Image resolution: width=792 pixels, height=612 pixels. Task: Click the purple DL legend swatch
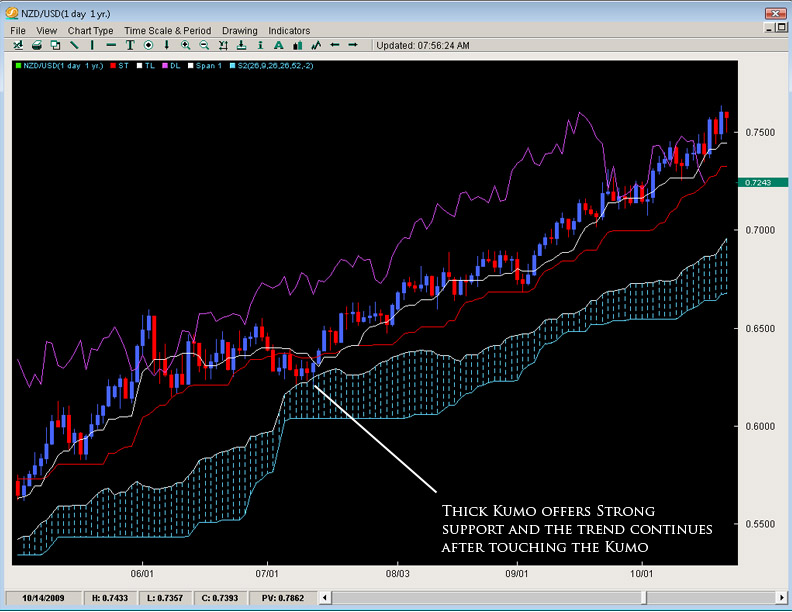[x=165, y=66]
